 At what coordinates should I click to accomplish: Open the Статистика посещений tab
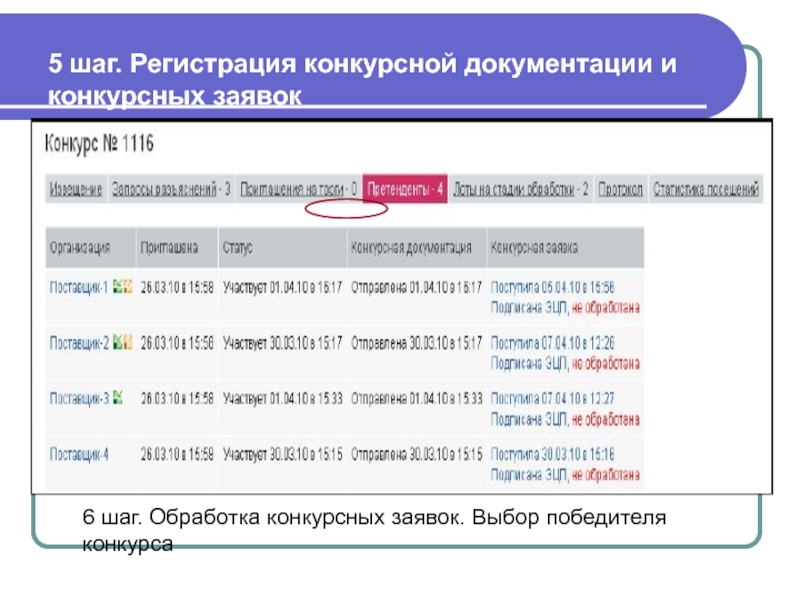point(706,189)
